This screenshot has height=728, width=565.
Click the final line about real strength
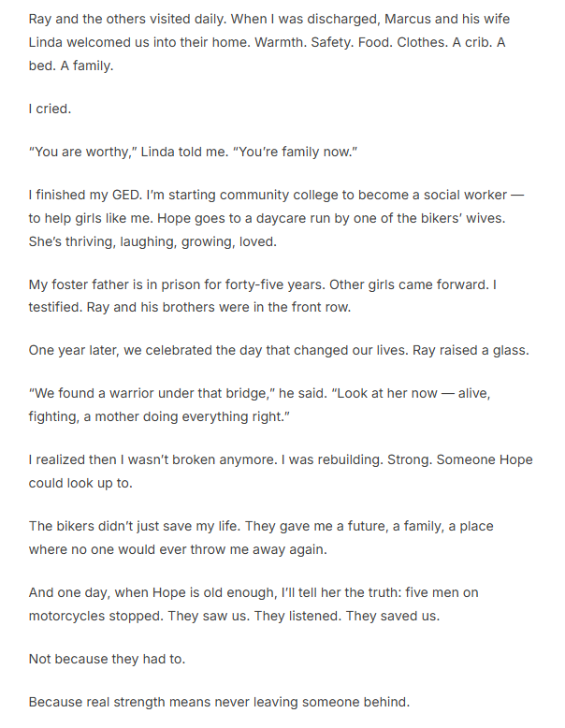pos(220,701)
